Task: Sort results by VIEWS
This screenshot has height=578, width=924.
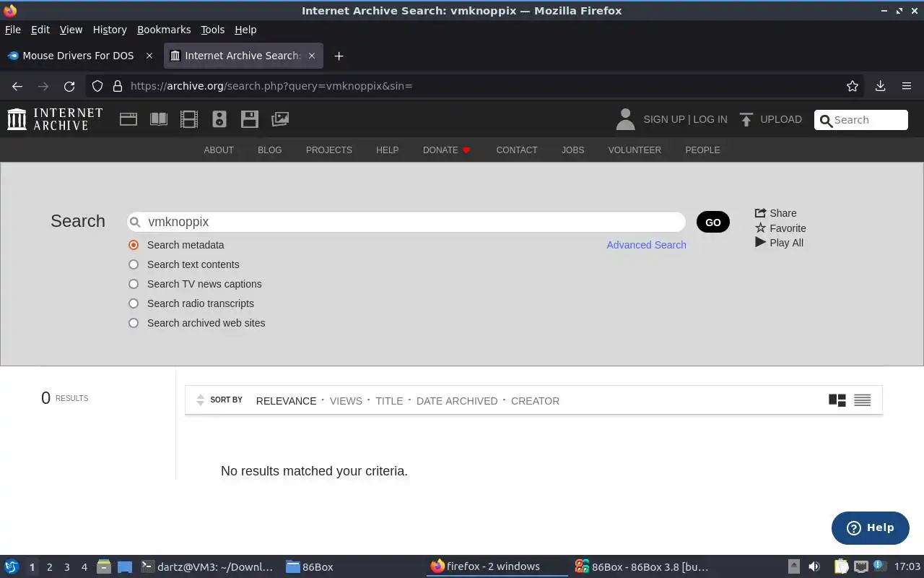Action: (x=346, y=401)
